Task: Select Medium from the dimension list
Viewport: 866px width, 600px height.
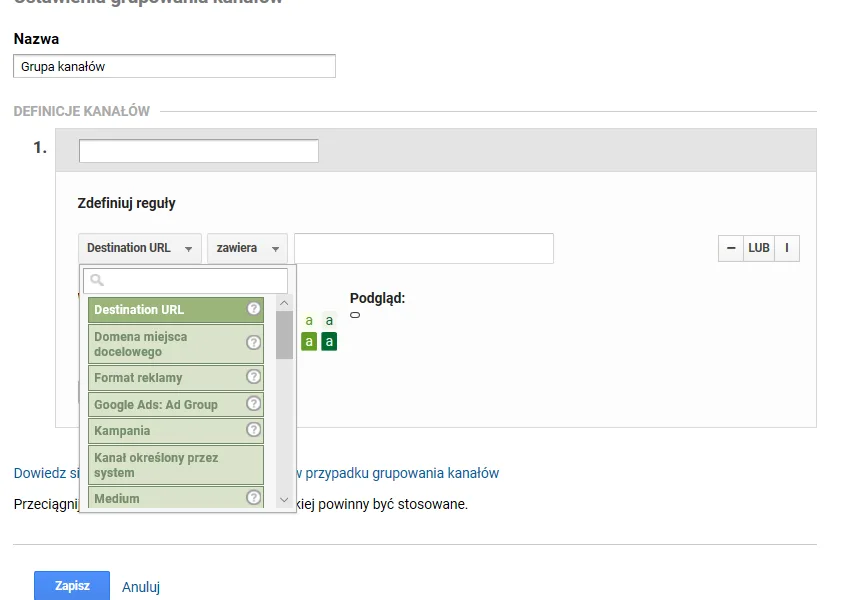Action: pyautogui.click(x=176, y=497)
